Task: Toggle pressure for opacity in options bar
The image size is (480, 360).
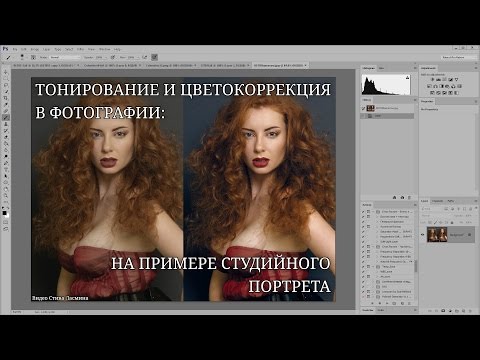Action: tap(113, 57)
